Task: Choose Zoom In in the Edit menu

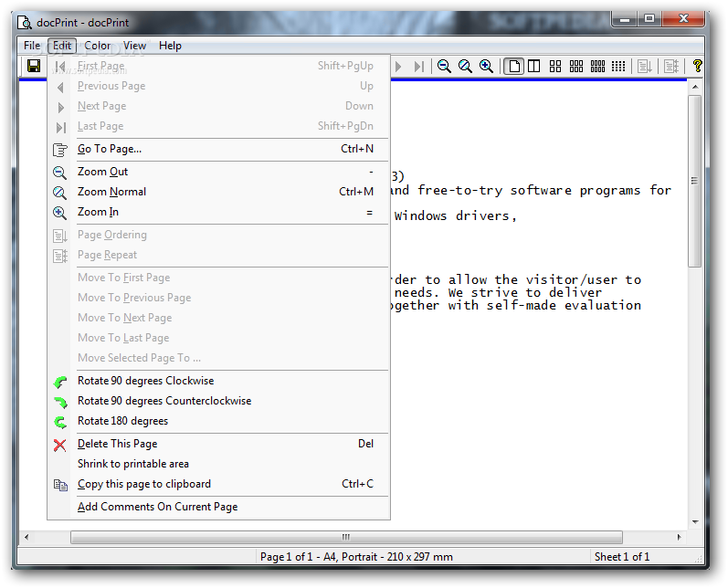Action: (218, 212)
